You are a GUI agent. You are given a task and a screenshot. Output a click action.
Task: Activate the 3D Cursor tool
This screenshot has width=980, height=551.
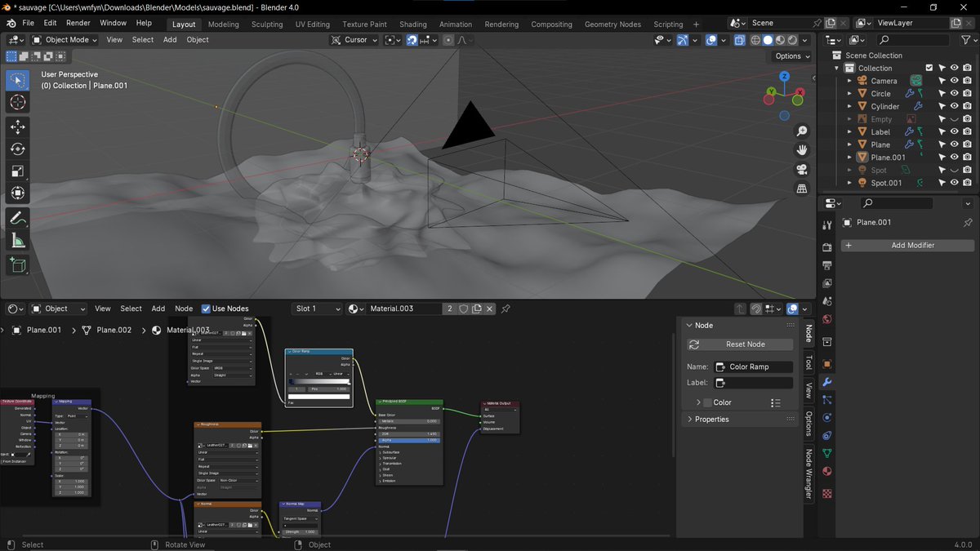point(18,102)
